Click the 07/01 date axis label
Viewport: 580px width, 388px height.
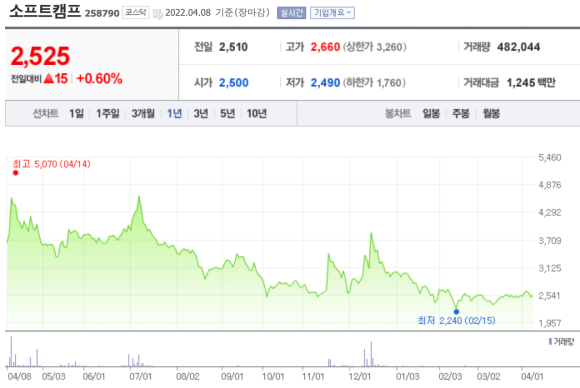pyautogui.click(x=141, y=377)
